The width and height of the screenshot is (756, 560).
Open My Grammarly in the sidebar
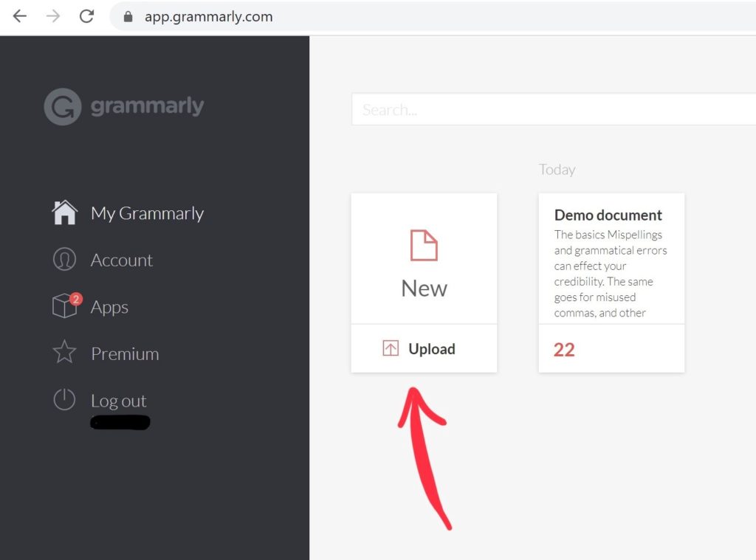coord(147,213)
